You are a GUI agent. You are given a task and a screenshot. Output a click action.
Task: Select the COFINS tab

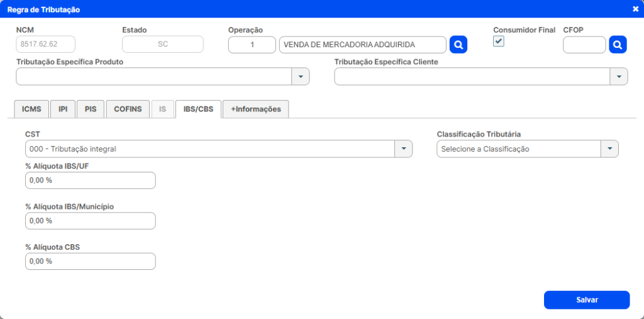click(128, 109)
